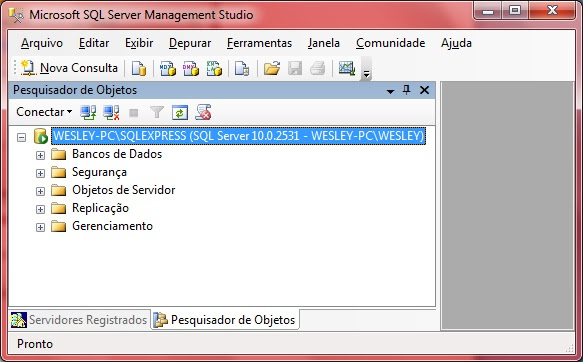Screen dimensions: 583x362
Task: Click Connect Object Explorer icon
Action: click(88, 112)
